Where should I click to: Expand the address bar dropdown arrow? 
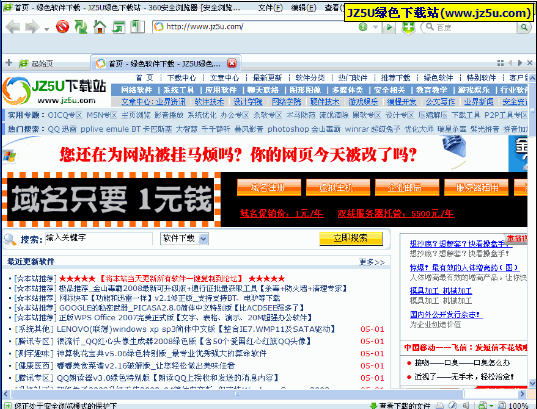(375, 27)
